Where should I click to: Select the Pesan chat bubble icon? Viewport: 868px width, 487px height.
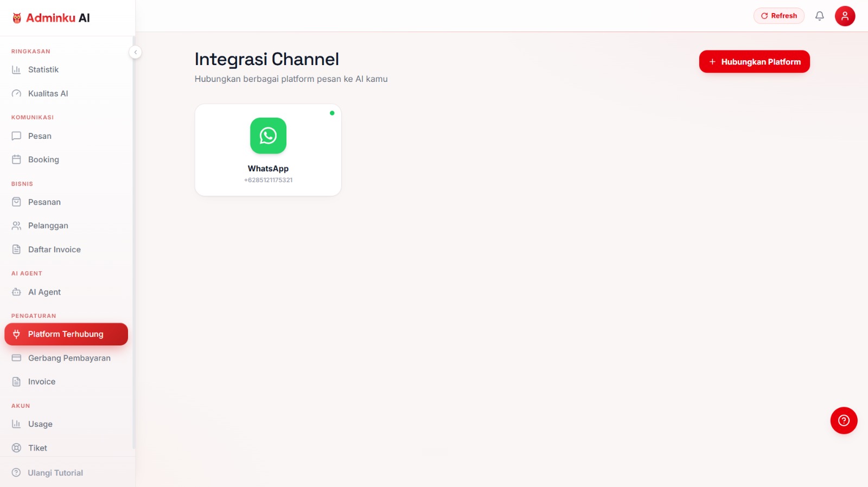click(16, 136)
